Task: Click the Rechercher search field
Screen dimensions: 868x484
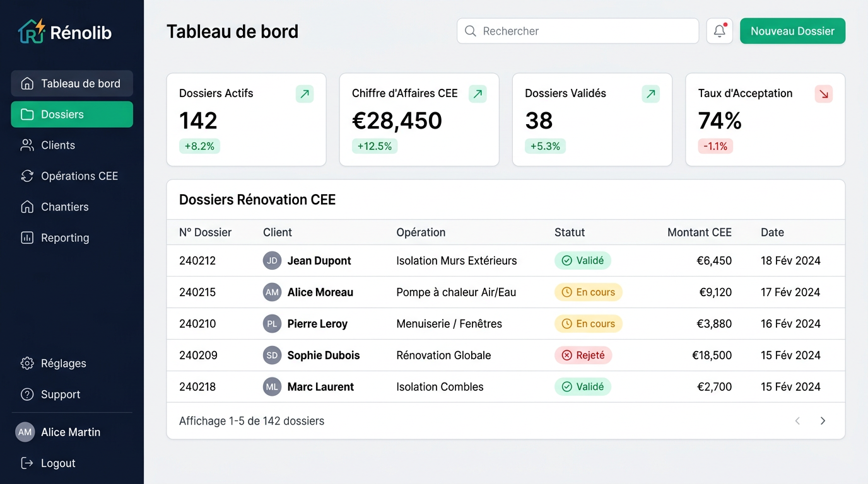Action: (x=577, y=31)
